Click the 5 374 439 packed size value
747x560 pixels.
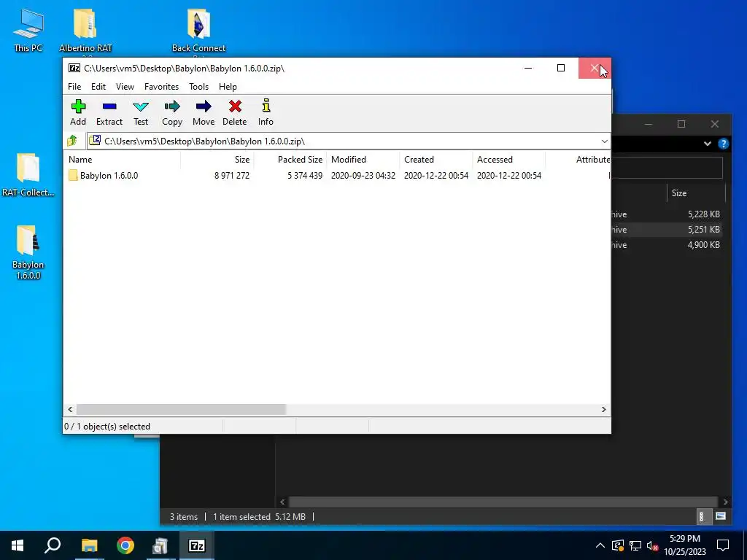point(305,176)
